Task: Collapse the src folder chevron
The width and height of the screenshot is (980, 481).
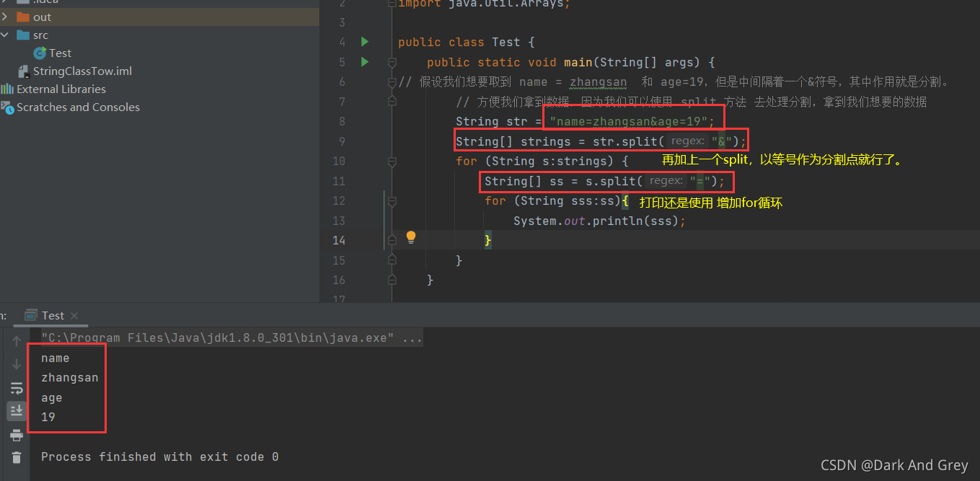Action: (5, 35)
